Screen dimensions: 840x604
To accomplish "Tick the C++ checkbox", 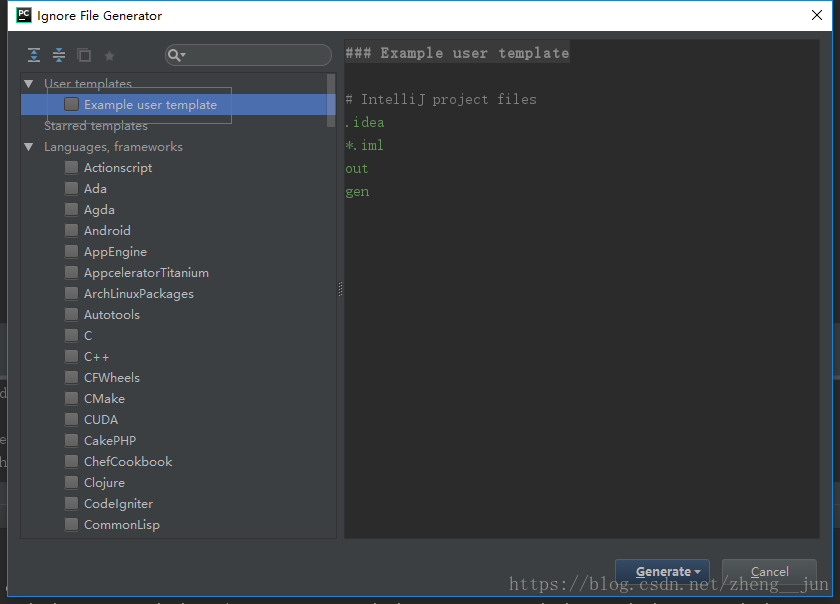I will pyautogui.click(x=71, y=356).
